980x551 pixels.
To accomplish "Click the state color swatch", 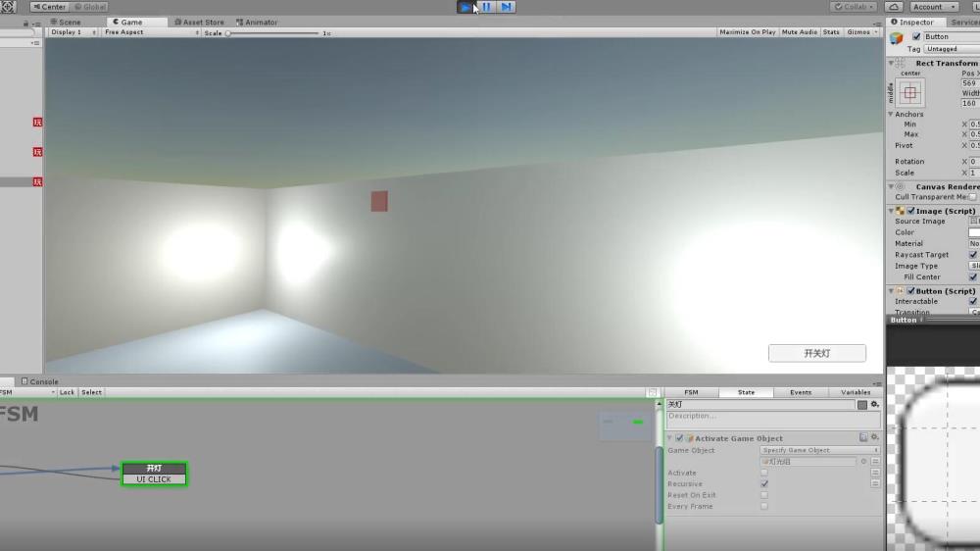I will pos(862,405).
